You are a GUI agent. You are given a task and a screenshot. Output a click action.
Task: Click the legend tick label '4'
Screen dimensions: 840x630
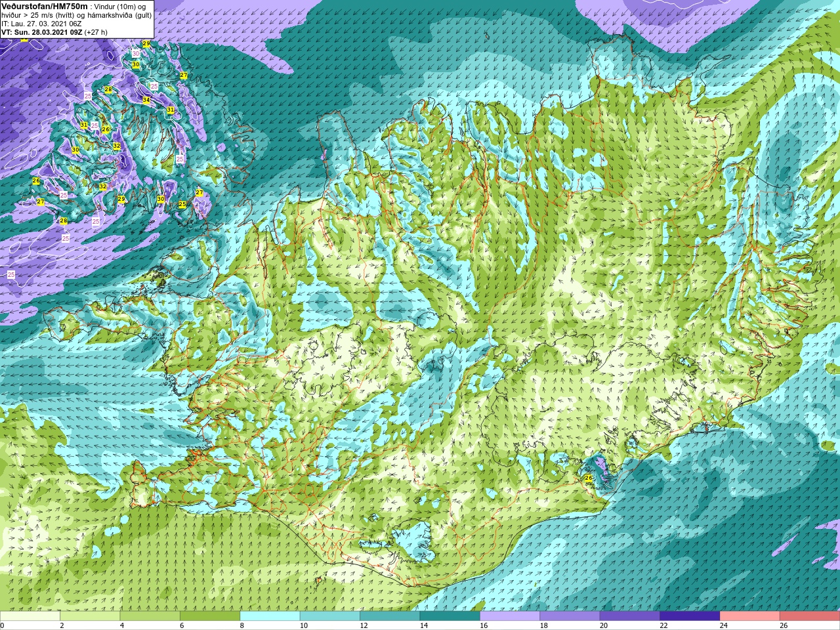(x=122, y=625)
